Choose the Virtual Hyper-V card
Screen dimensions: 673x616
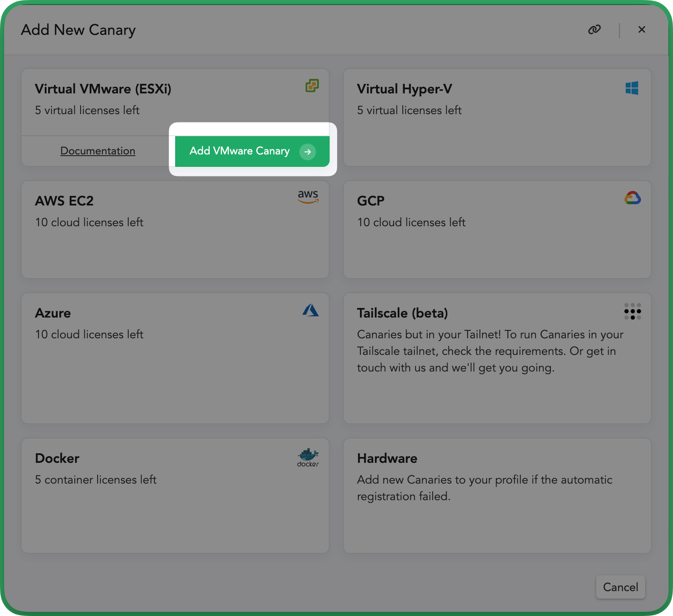point(497,117)
